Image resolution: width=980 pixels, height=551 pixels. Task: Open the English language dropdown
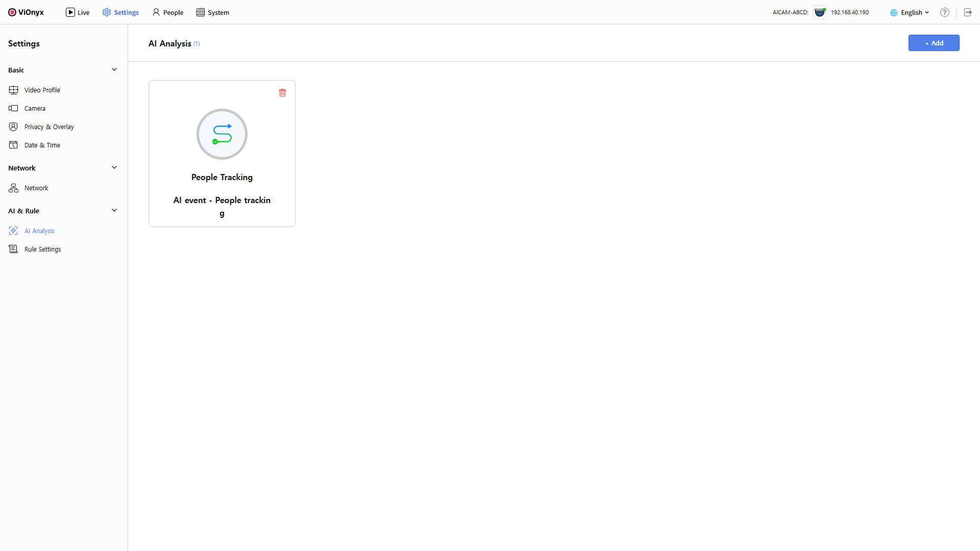click(x=911, y=12)
